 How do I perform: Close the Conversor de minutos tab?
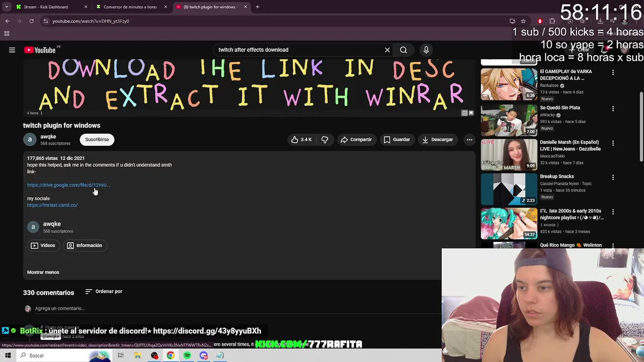[166, 7]
